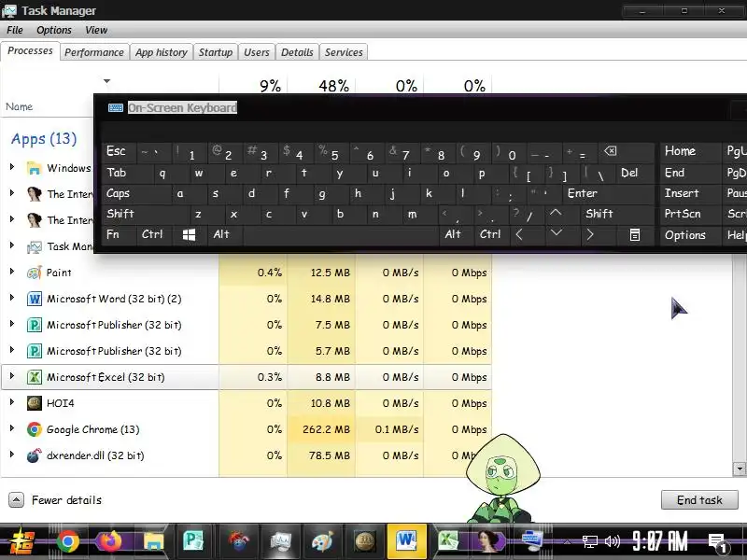
Task: Switch to the Startup tab
Action: pyautogui.click(x=216, y=52)
